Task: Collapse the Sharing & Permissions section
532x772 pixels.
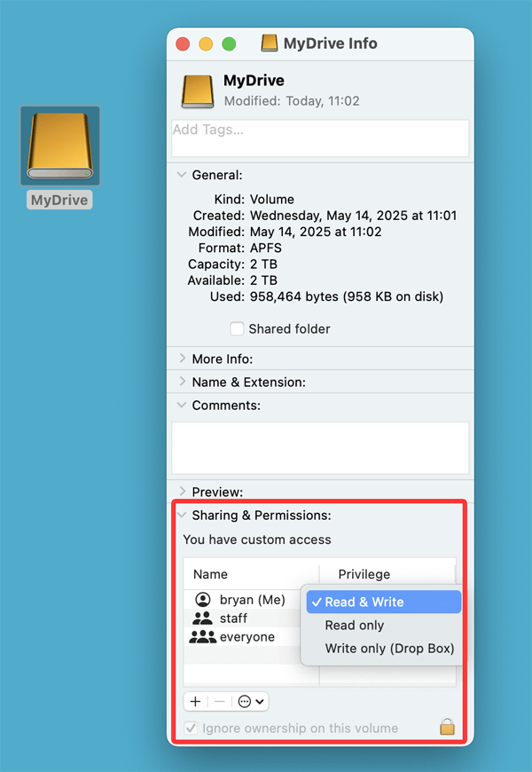Action: pos(182,515)
